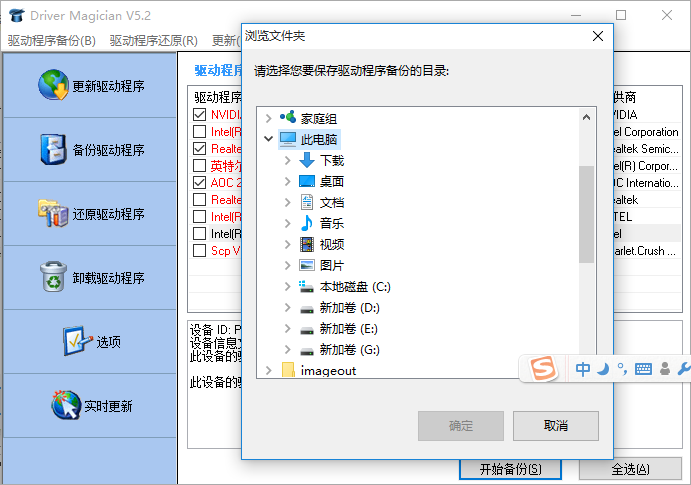Click the Restore Drivers folder icon (还原驱动程序)
This screenshot has width=691, height=485.
(53, 213)
